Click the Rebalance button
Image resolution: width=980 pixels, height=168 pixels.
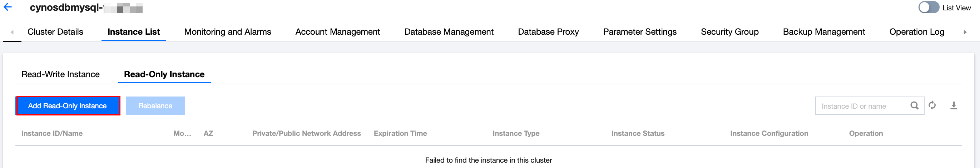[x=155, y=106]
